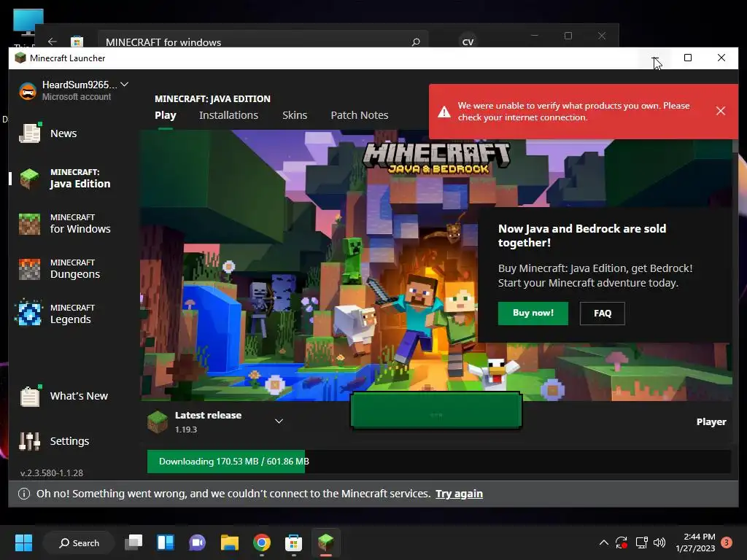Open File Explorer from the taskbar
The width and height of the screenshot is (747, 560).
pos(230,542)
